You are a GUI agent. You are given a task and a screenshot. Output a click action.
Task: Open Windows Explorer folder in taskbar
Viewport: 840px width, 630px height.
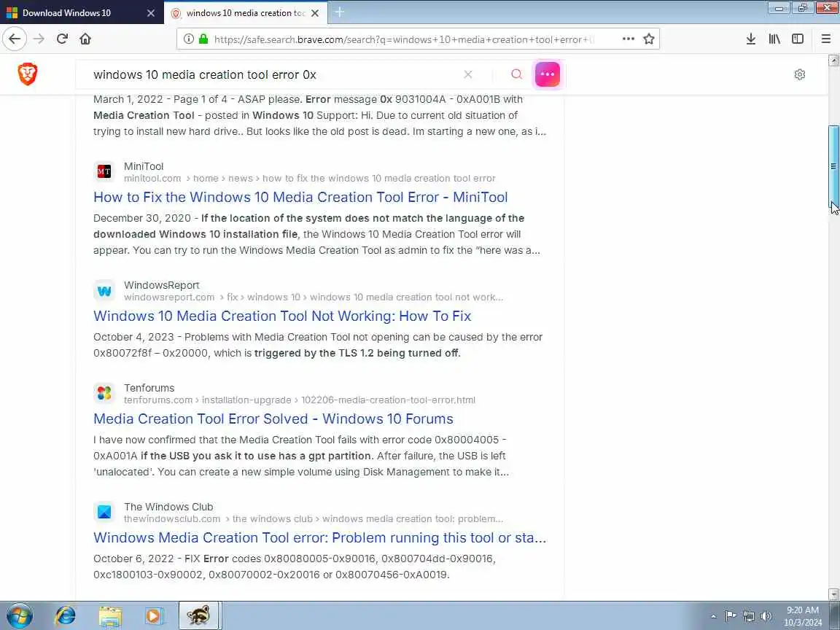(x=110, y=615)
